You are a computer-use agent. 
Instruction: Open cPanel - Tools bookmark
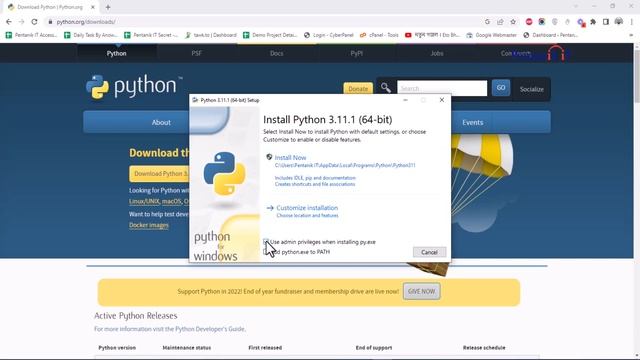(379, 35)
